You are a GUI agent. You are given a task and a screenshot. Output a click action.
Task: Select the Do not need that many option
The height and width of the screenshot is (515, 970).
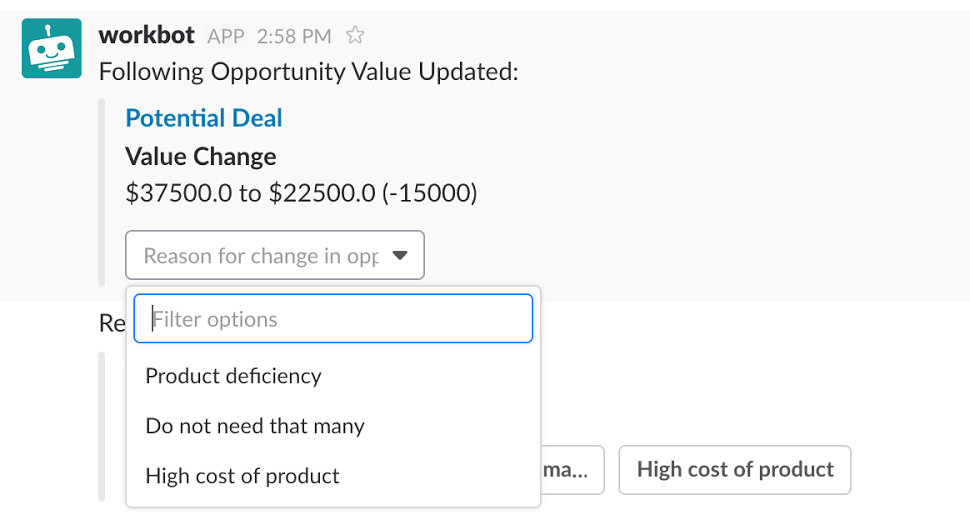point(333,426)
